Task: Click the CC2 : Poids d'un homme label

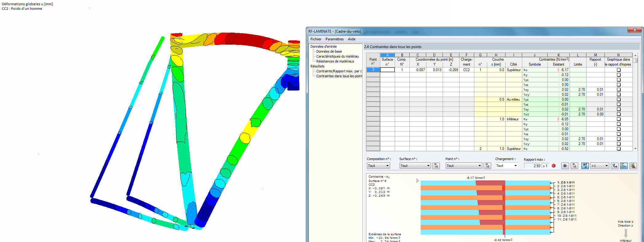Action: pyautogui.click(x=22, y=9)
